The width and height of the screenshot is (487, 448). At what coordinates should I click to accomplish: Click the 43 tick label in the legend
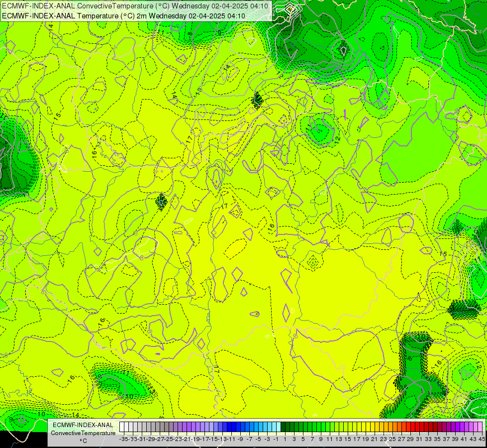(x=473, y=439)
